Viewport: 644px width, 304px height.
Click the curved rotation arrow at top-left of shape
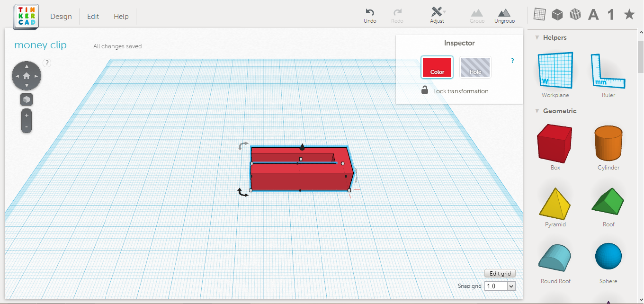[243, 146]
